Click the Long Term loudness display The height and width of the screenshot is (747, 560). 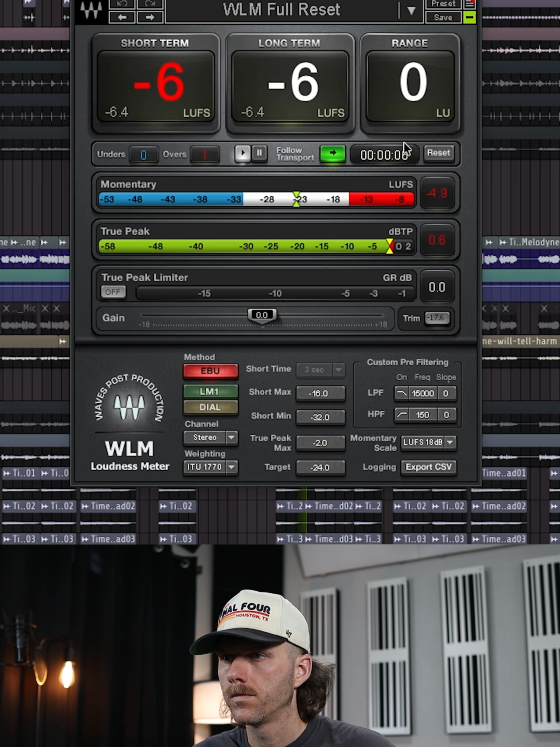pos(290,87)
